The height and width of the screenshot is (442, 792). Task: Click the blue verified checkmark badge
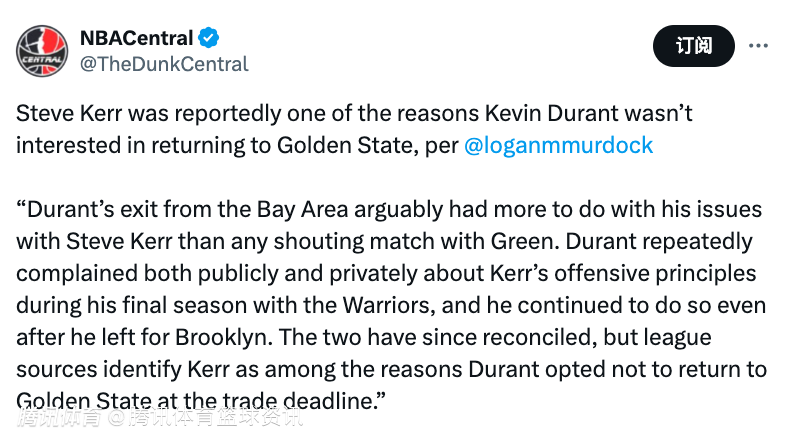(x=208, y=38)
